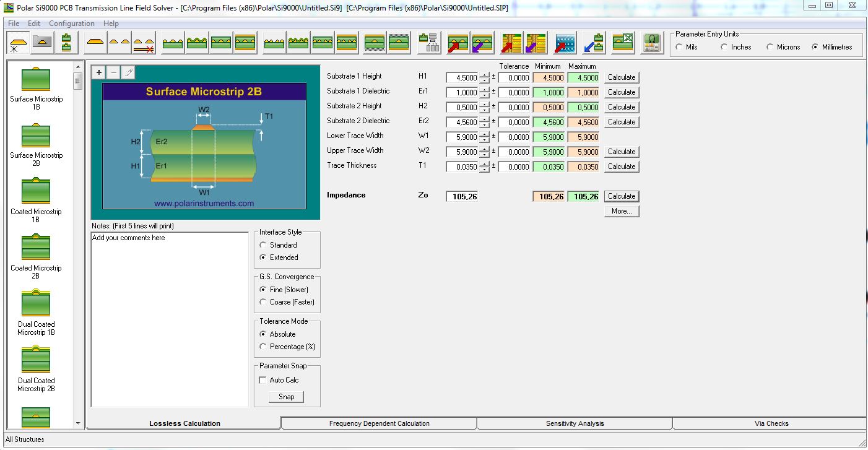The width and height of the screenshot is (868, 450).
Task: Switch to Coarse (Faster) convergence
Action: (263, 302)
